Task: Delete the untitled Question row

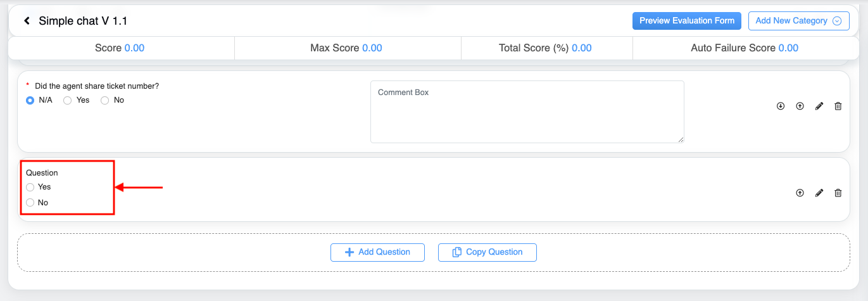Action: point(838,193)
